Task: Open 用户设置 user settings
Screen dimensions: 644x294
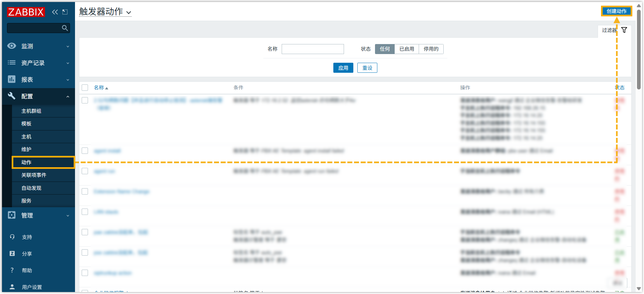Action: coord(32,287)
